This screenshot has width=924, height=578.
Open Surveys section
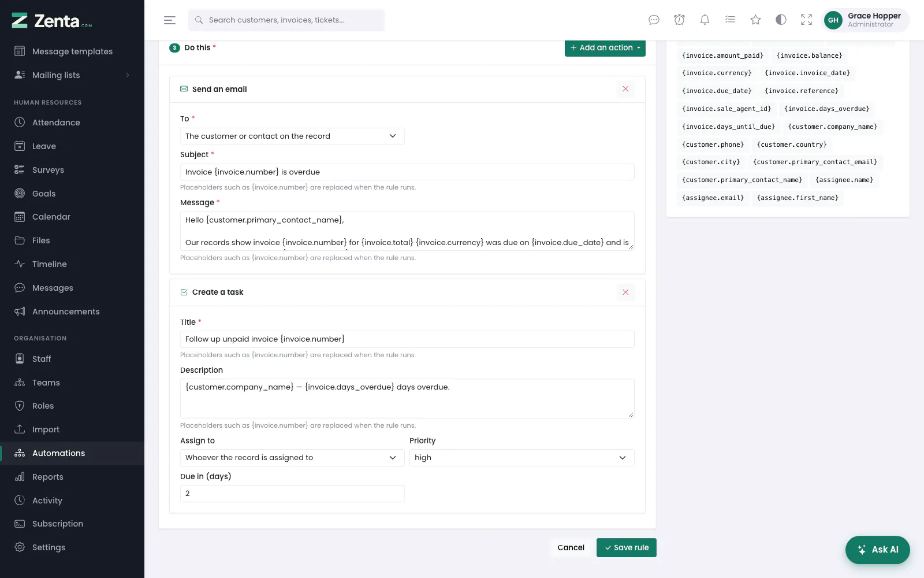72,170
